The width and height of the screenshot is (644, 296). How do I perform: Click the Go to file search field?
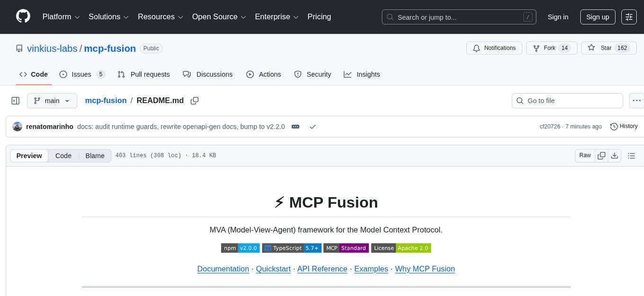[x=567, y=101]
